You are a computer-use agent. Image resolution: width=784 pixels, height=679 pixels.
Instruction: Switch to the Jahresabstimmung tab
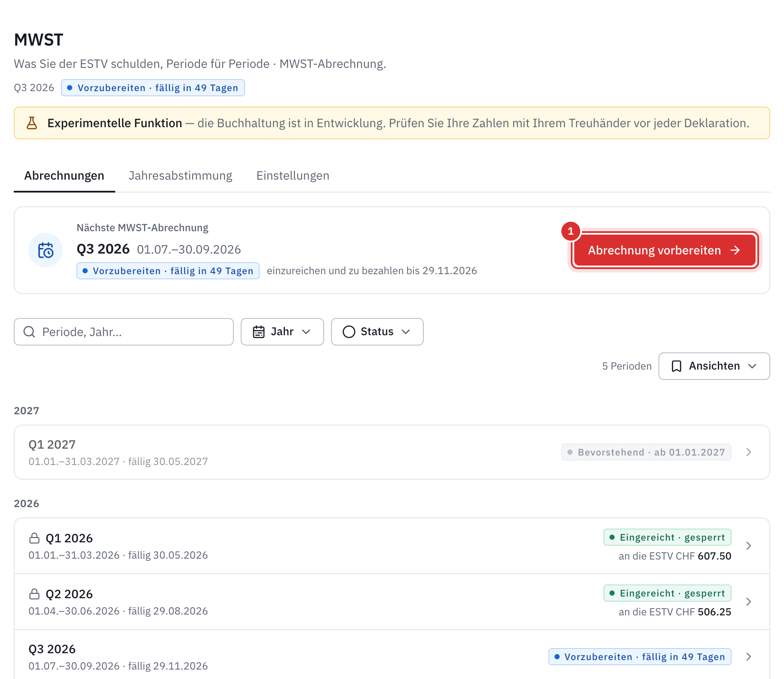[x=180, y=176]
